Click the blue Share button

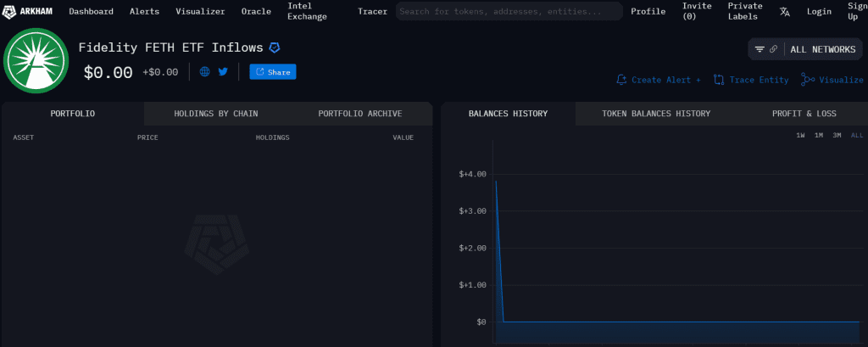tap(273, 72)
